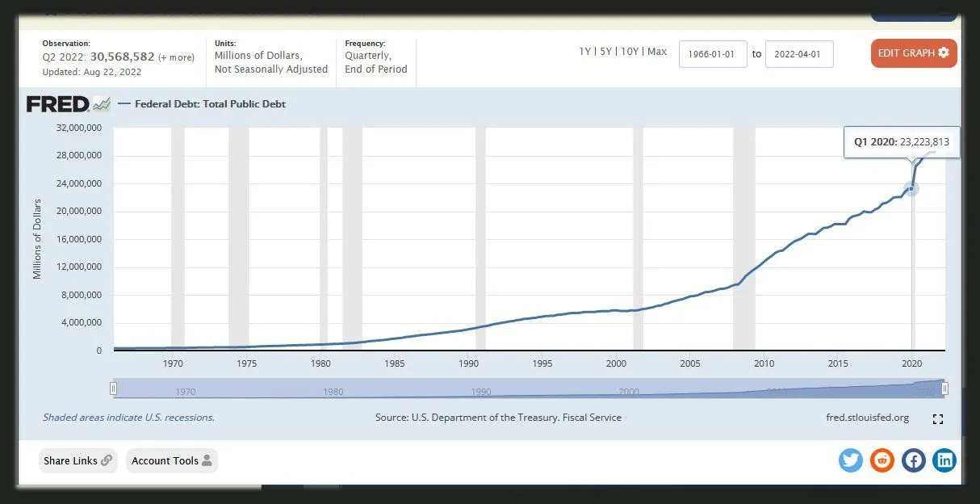The width and height of the screenshot is (980, 504).
Task: Share the graph on LinkedIn
Action: (944, 460)
